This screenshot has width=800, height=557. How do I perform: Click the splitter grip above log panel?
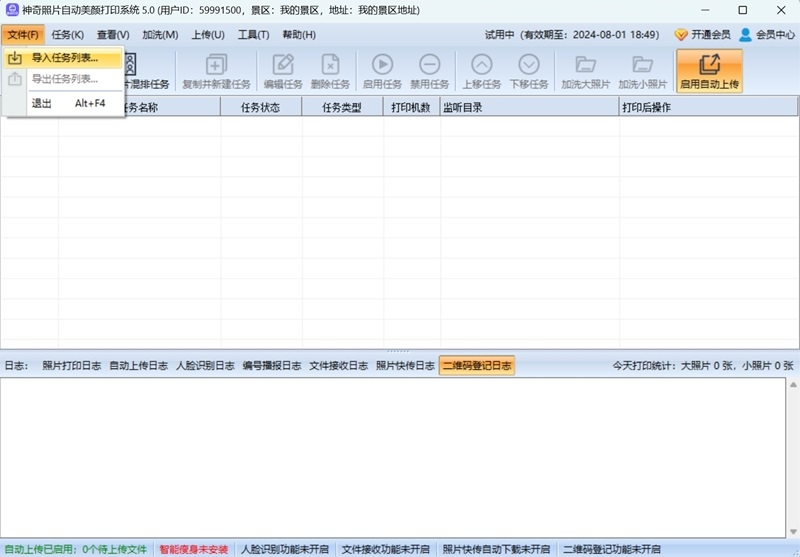398,351
